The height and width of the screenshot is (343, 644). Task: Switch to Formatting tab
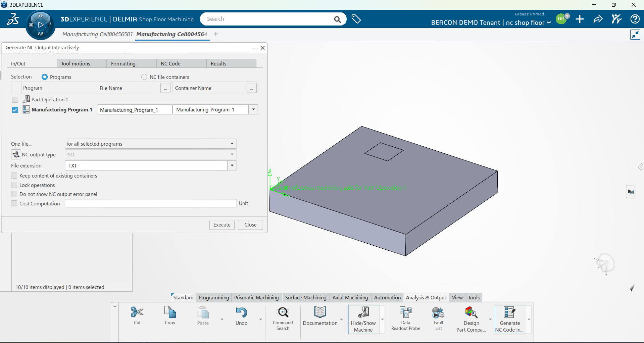point(132,63)
